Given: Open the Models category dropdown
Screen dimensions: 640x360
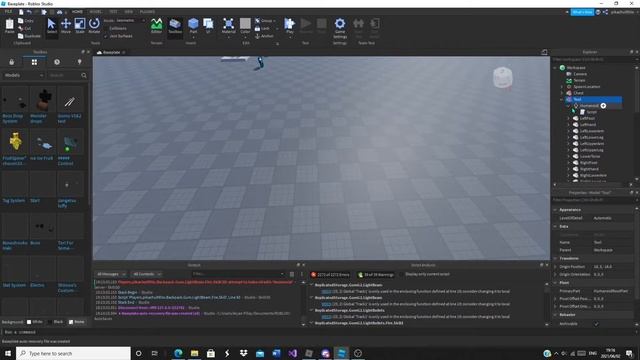Looking at the screenshot, I should [x=23, y=75].
